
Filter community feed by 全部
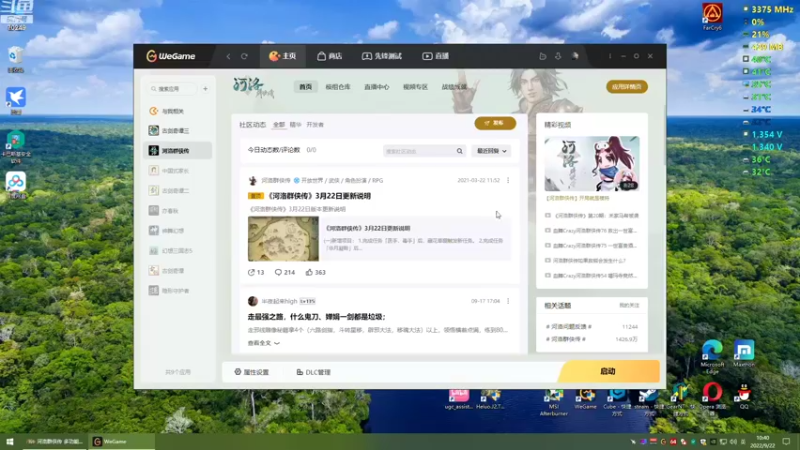pyautogui.click(x=279, y=124)
